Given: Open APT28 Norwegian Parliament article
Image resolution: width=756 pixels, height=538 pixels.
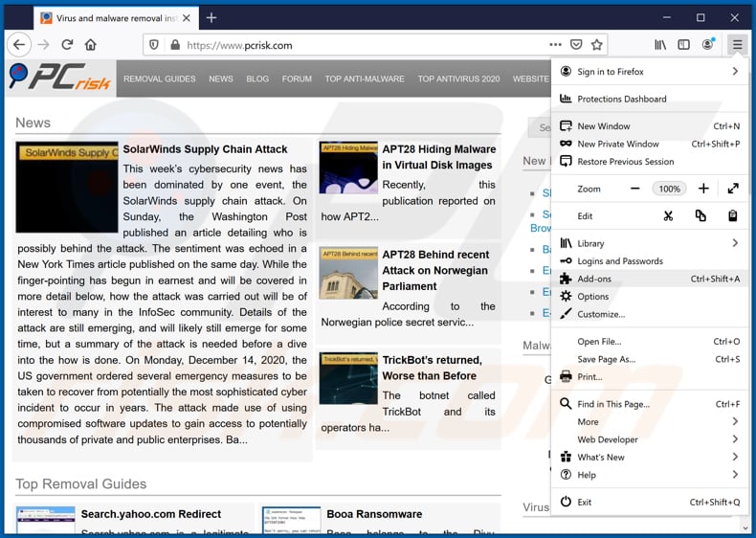Looking at the screenshot, I should pos(435,271).
